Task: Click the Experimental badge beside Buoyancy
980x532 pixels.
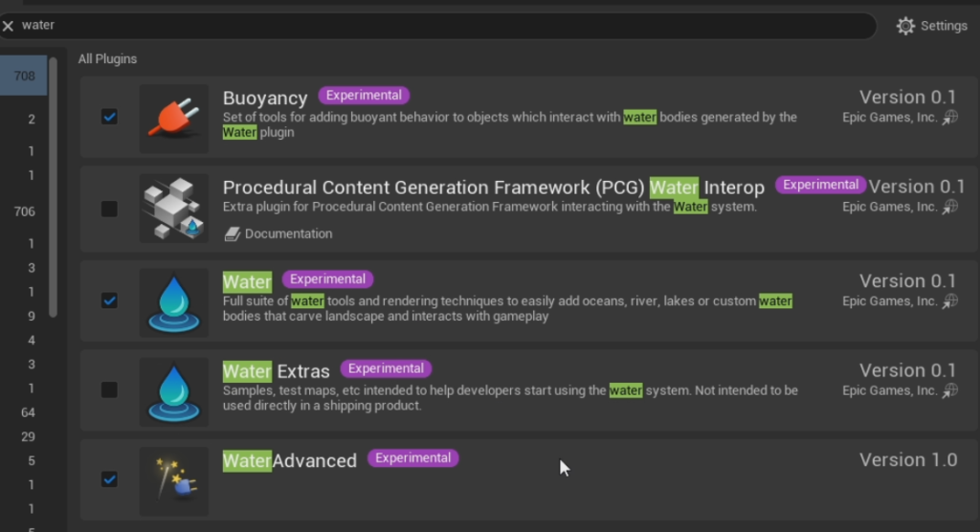Action: 364,95
